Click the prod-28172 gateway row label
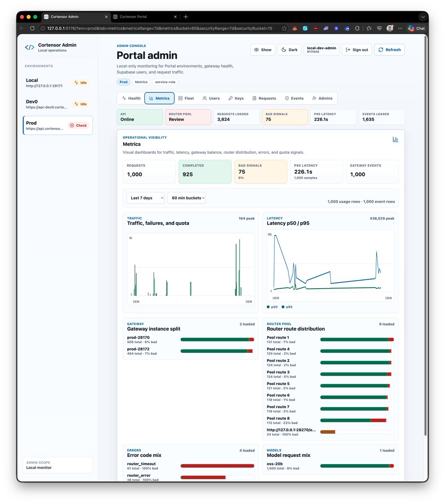The image size is (445, 504). click(138, 349)
